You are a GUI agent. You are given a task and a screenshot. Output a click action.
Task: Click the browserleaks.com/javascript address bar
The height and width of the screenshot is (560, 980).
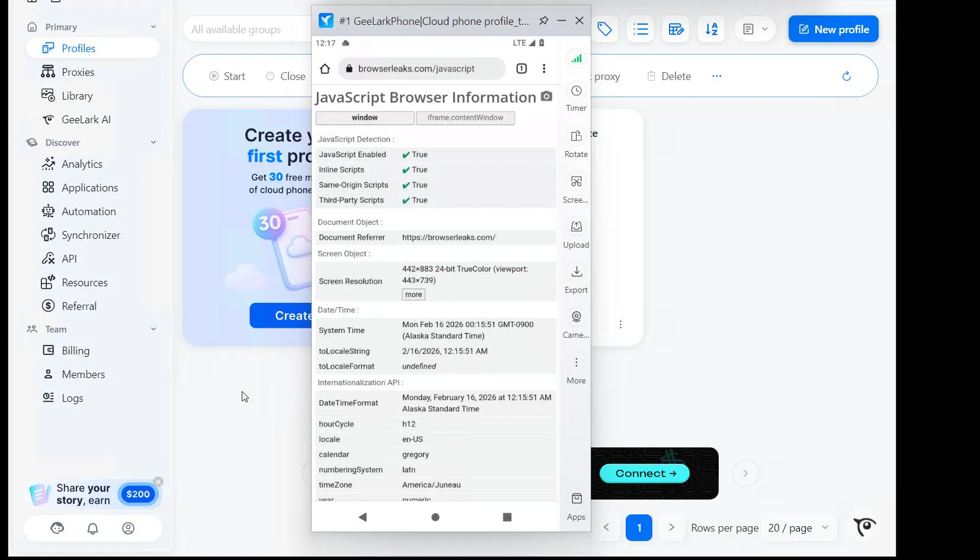click(422, 69)
